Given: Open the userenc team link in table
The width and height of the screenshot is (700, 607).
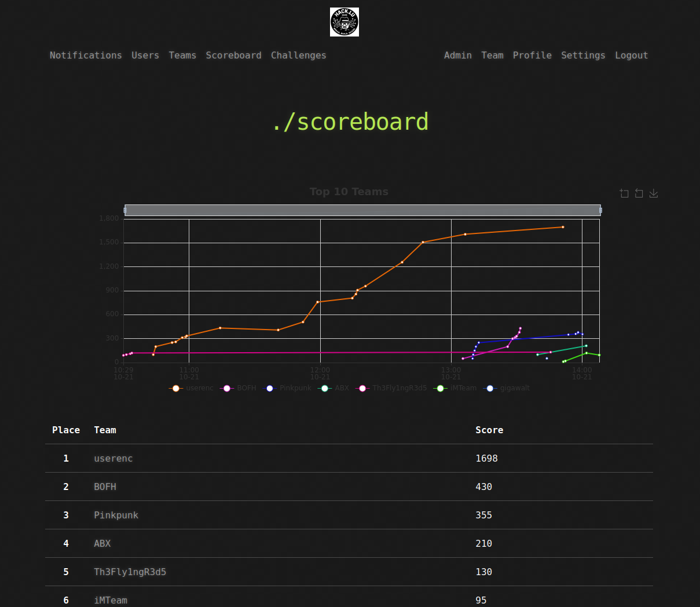Looking at the screenshot, I should [x=113, y=458].
